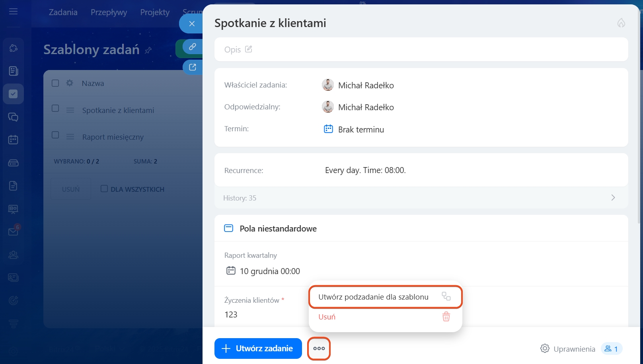This screenshot has height=364, width=643.
Task: Open the calendar icon in left sidebar
Action: (x=13, y=140)
